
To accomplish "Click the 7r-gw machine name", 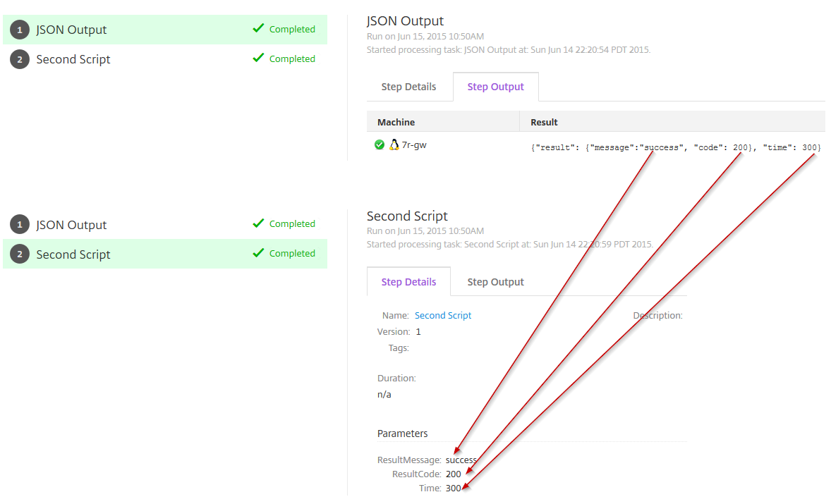I will pos(414,145).
